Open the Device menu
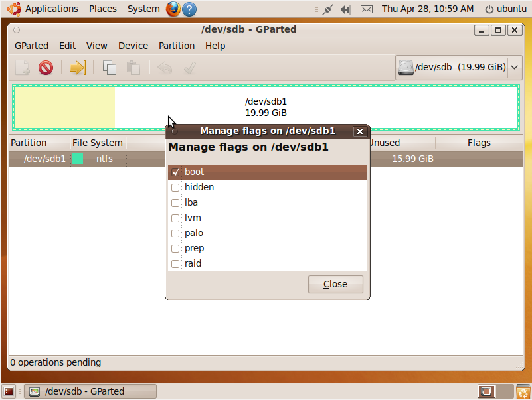Screen dimensions: 532x400 [x=133, y=46]
